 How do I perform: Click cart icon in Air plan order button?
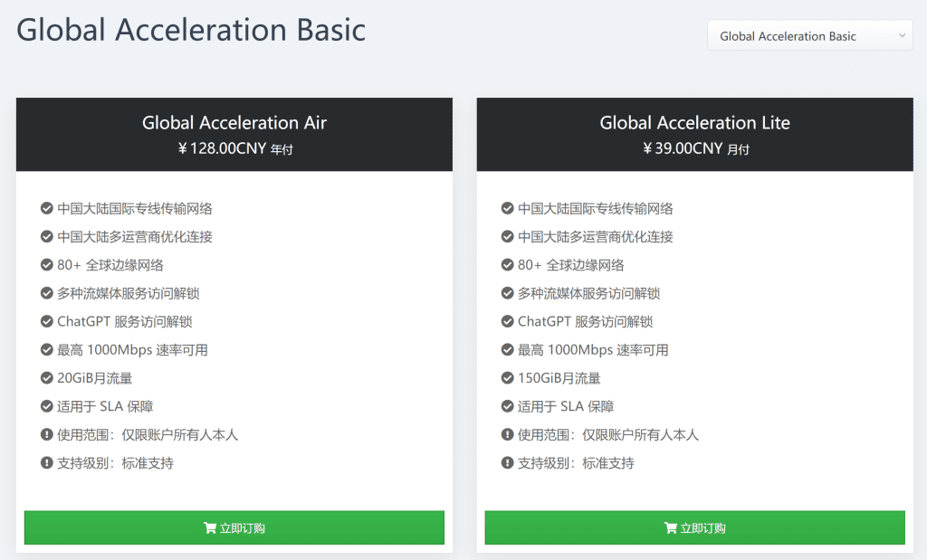[x=210, y=528]
